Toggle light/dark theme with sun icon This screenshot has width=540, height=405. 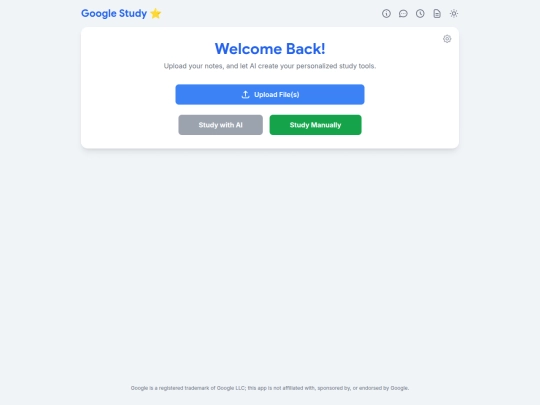pyautogui.click(x=454, y=13)
